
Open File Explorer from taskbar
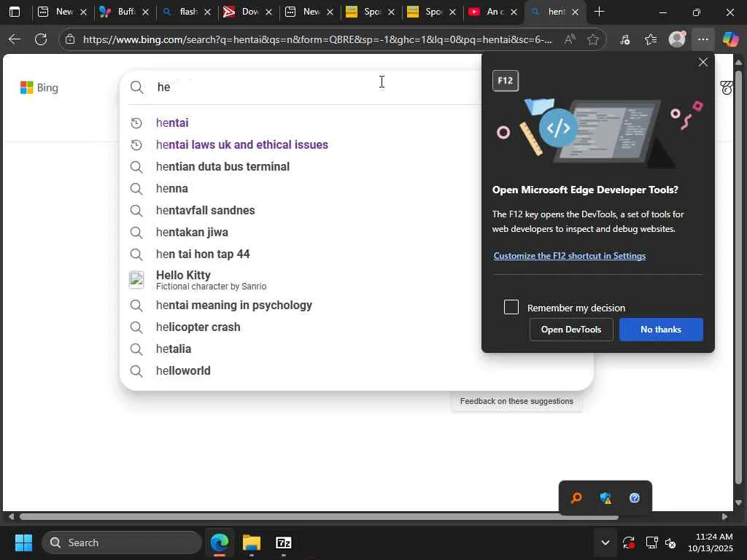point(252,542)
